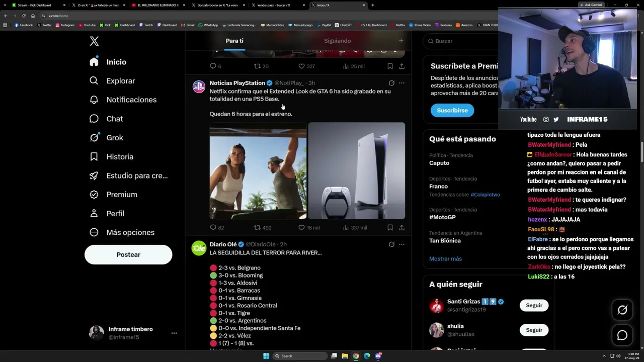Click the plus icon beside Siguiendo tab
This screenshot has width=644, height=362.
401,41
